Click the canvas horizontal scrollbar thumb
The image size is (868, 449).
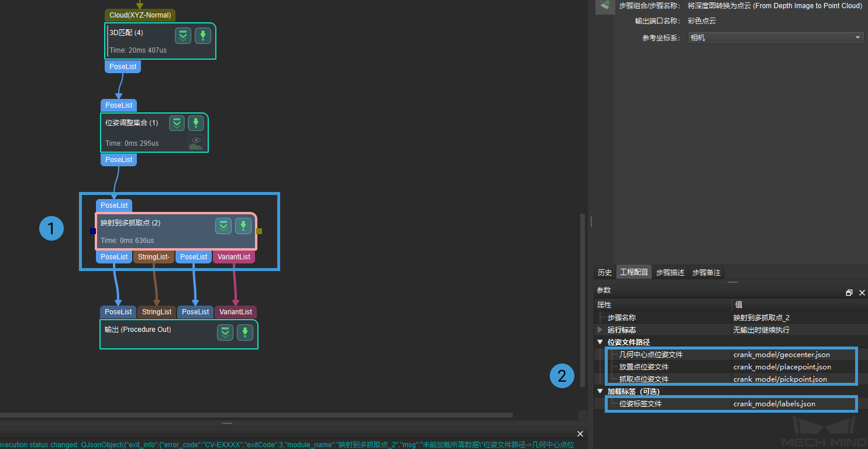pyautogui.click(x=256, y=415)
